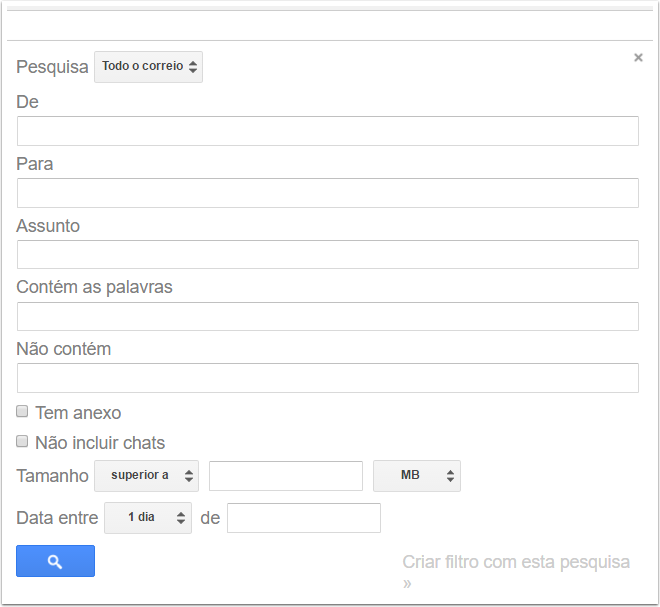660x607 pixels.
Task: Open the Todo o correio dropdown
Action: pyautogui.click(x=148, y=67)
